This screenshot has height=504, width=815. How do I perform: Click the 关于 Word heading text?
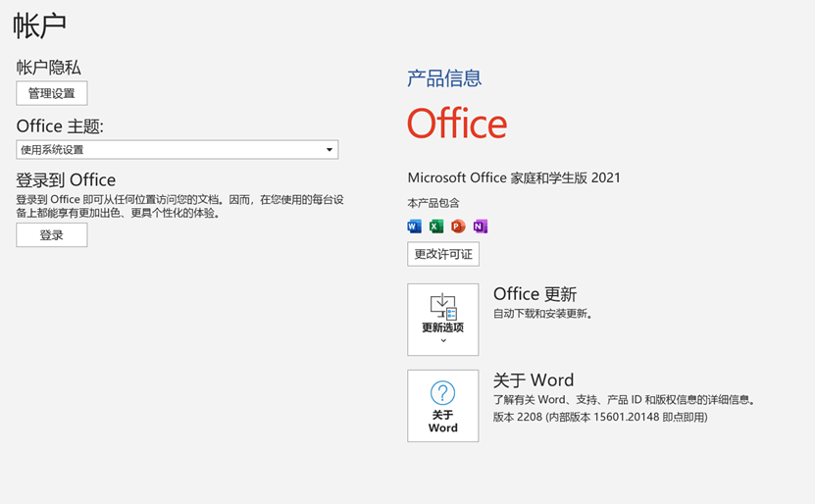[x=534, y=379]
